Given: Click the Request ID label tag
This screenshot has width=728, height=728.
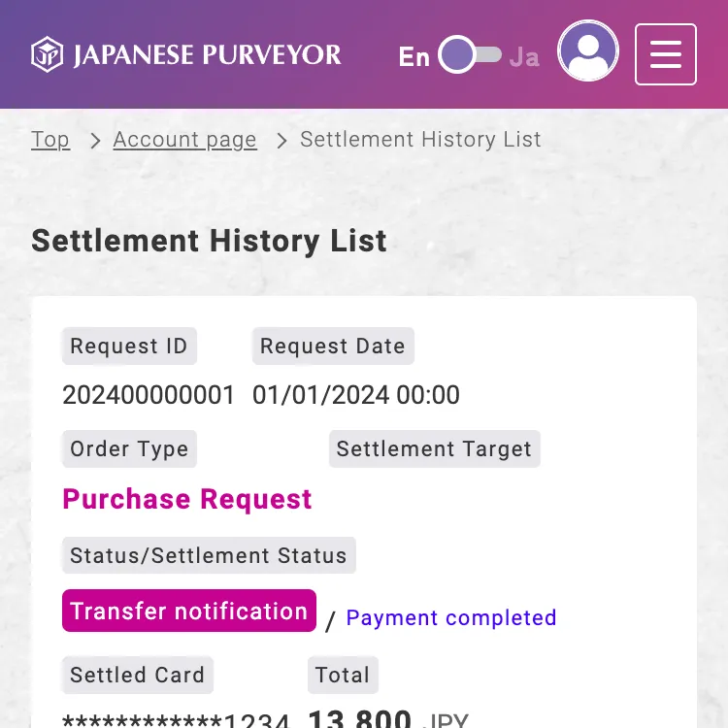Looking at the screenshot, I should pos(129,347).
